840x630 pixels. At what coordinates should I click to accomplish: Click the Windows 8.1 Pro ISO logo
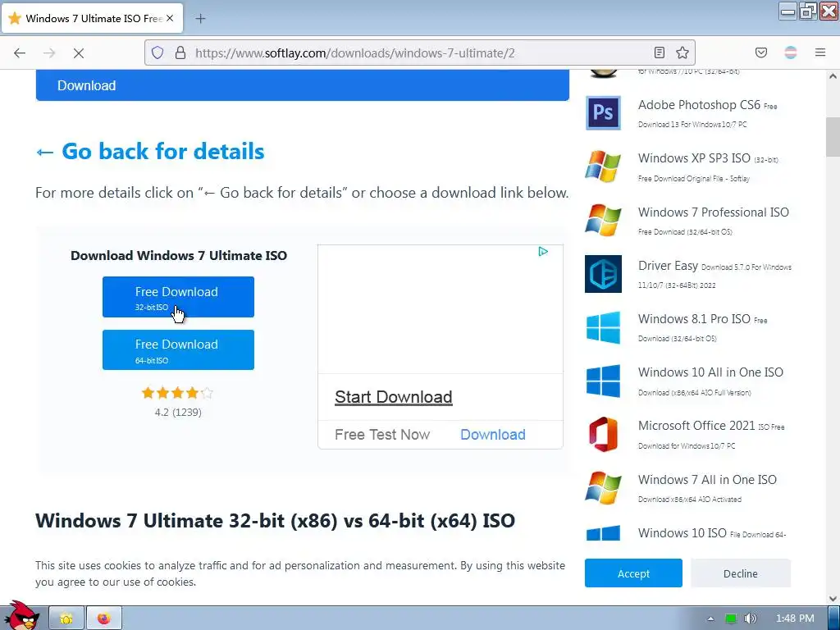[x=603, y=327]
